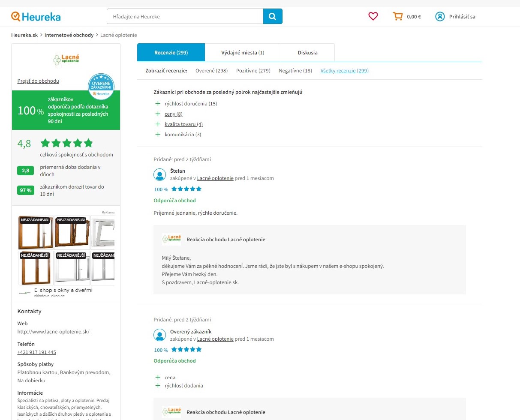Click Lacné oplotenie link in Štefan's review
Viewport: 520px width, 420px height.
[215, 178]
